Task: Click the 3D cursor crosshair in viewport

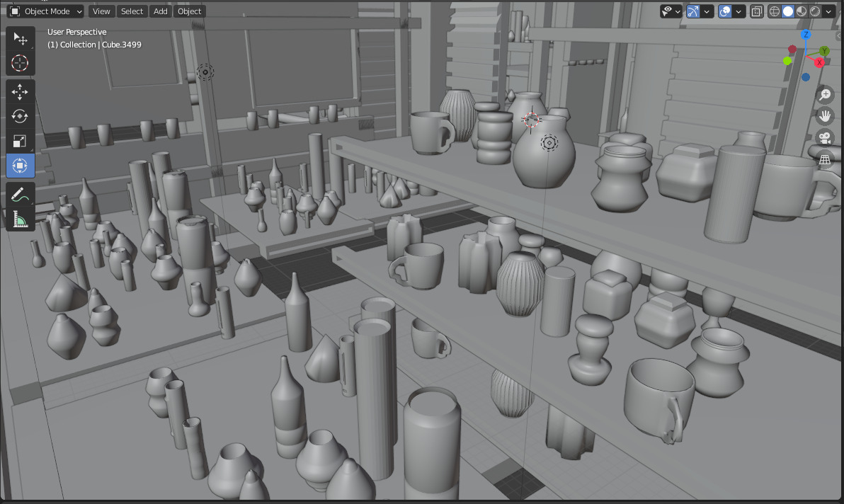Action: 531,120
